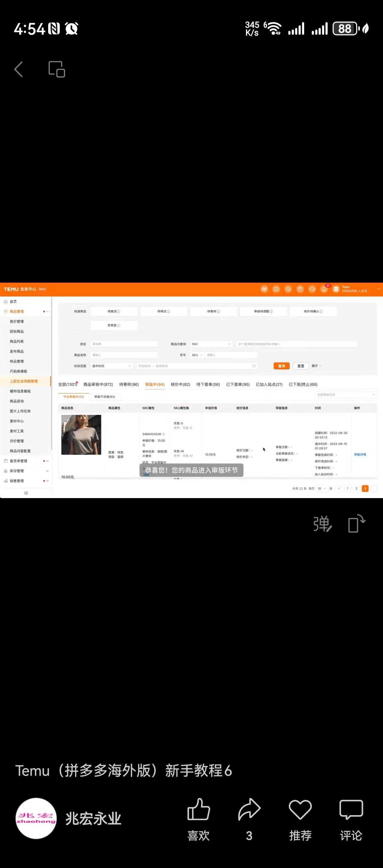Click the notification bell with 20 badge
Image resolution: width=383 pixels, height=868 pixels.
click(x=324, y=289)
